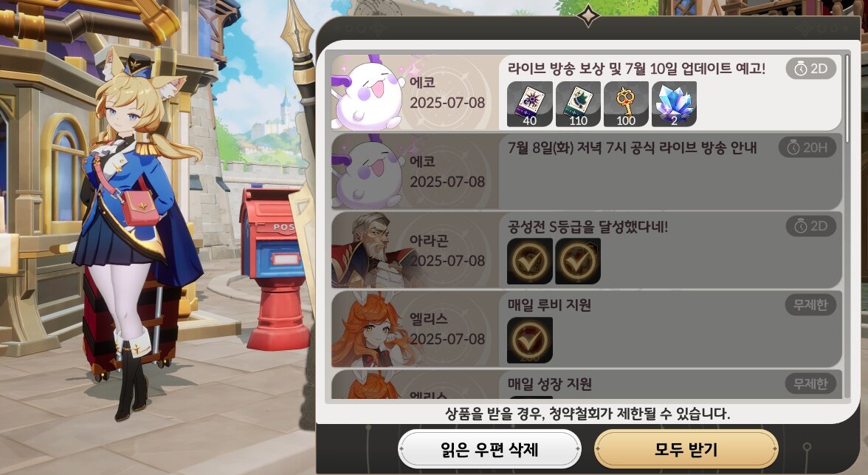The image size is (868, 475).
Task: Select the claimed ruby reward in 매일 루비 지원
Action: 530,340
